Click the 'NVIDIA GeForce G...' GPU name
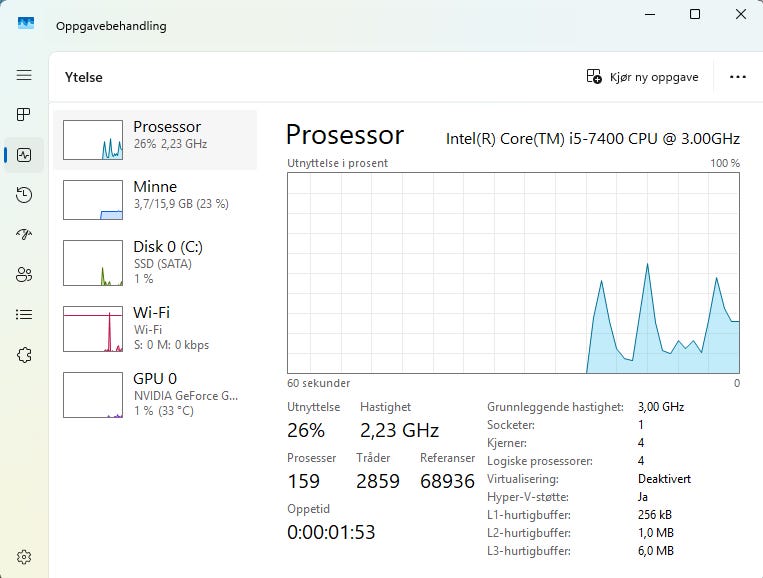 click(186, 396)
